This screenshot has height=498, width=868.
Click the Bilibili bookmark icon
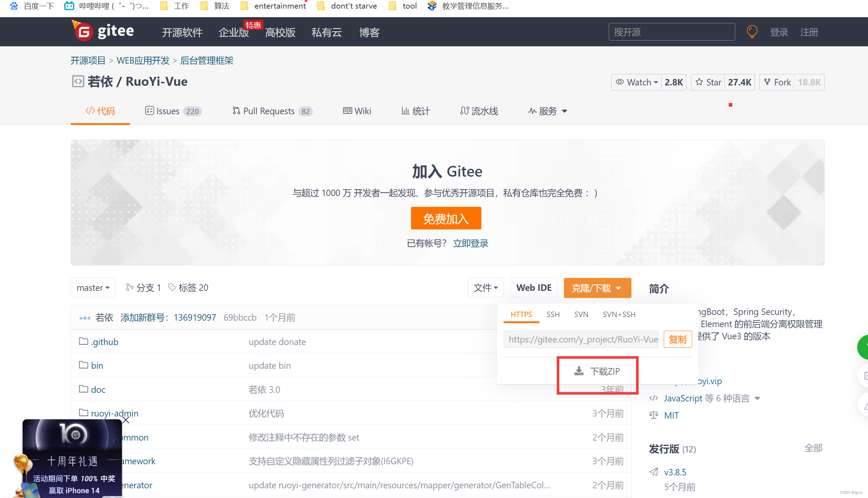click(69, 6)
